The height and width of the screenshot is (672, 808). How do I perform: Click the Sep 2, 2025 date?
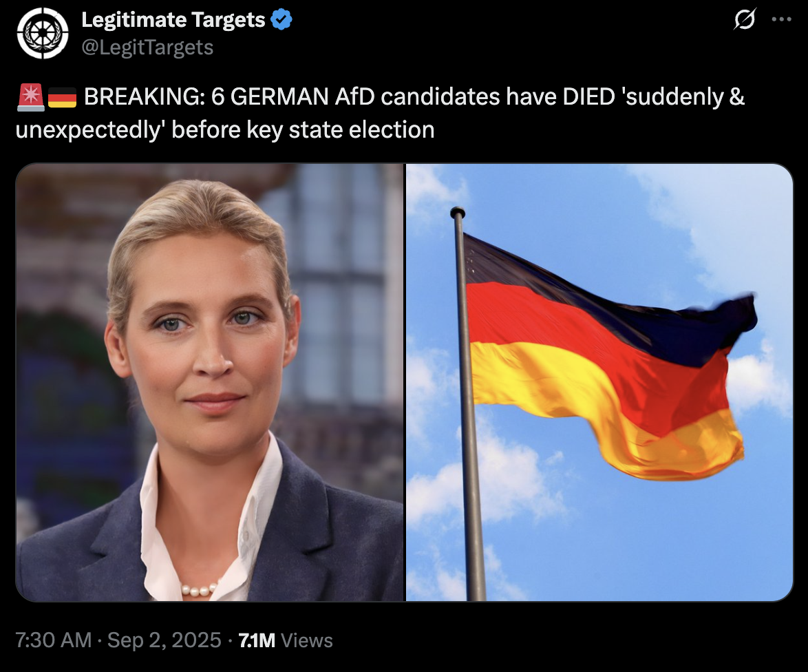tap(164, 640)
